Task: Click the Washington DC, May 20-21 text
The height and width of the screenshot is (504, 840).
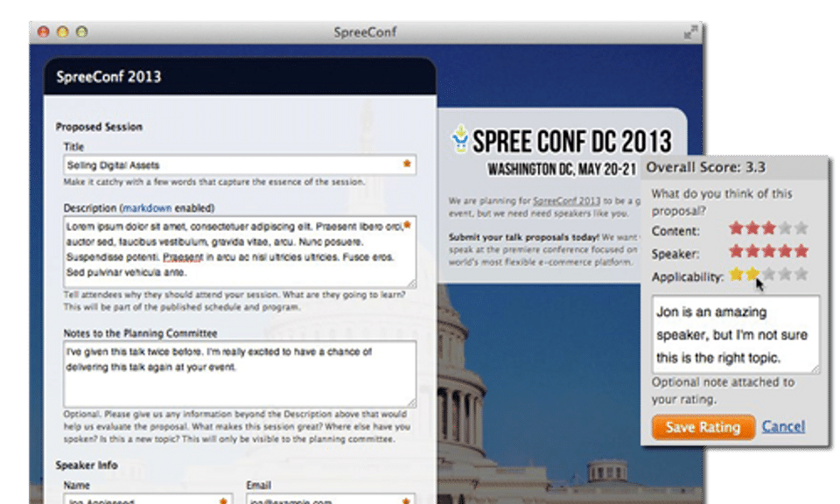Action: pyautogui.click(x=562, y=169)
